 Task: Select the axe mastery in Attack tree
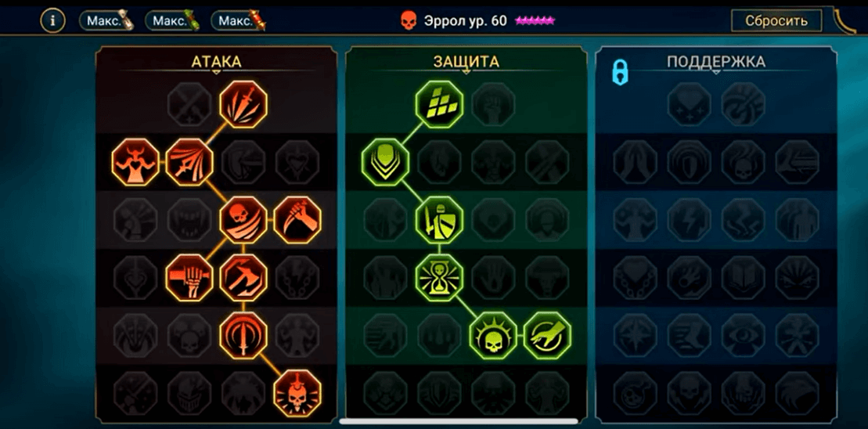tap(243, 277)
